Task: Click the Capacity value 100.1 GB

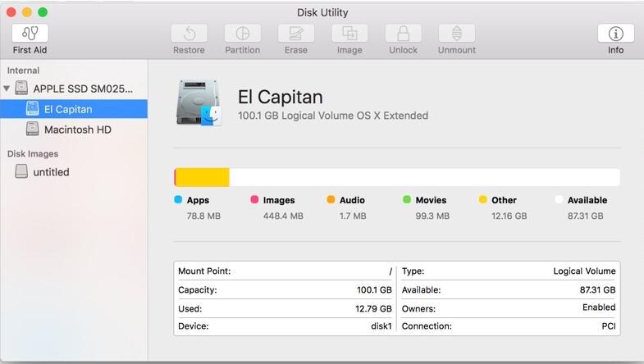Action: [374, 289]
